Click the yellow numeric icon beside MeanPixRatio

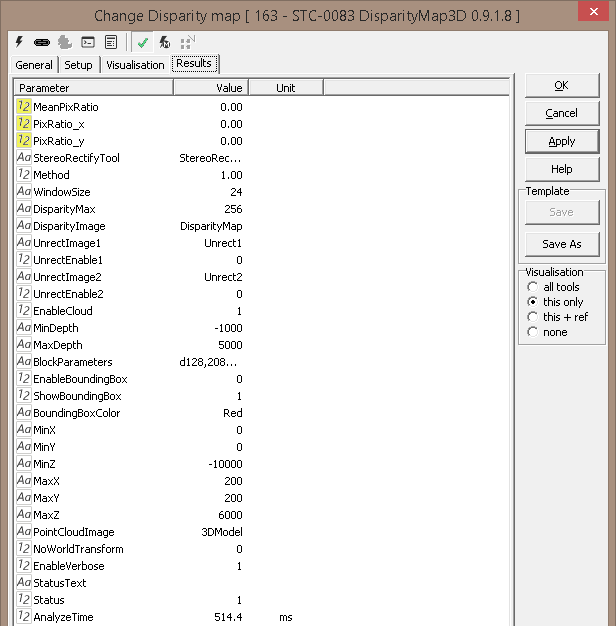point(24,107)
